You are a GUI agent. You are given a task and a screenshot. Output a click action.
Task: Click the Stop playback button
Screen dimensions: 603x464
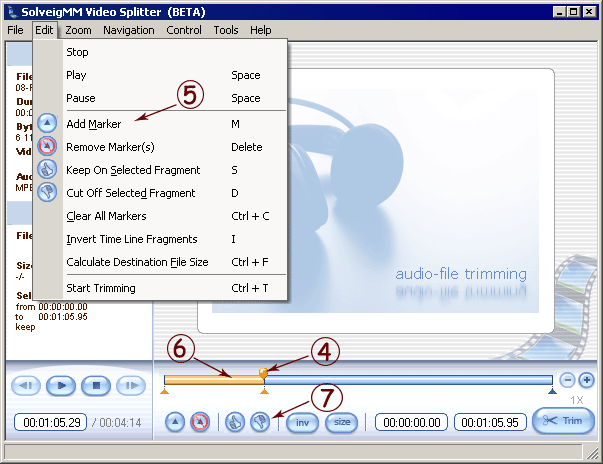tap(96, 386)
